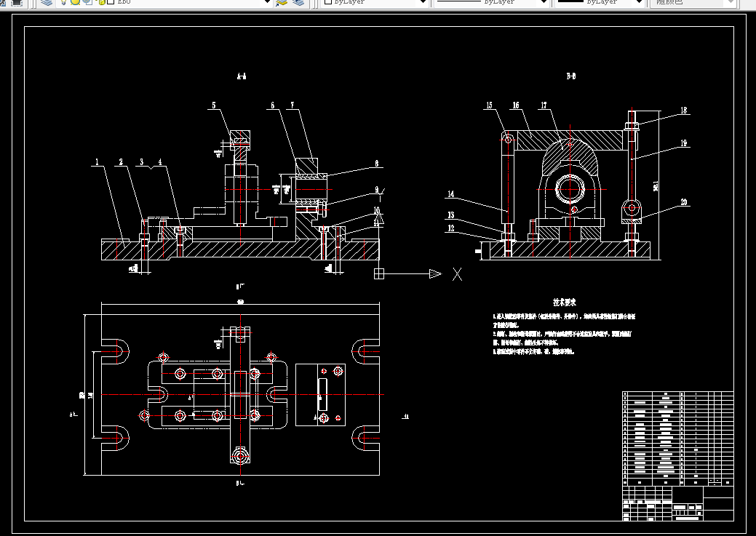This screenshot has width=756, height=536.
Task: Toggle the layer on/off lightbulb
Action: 63,2
